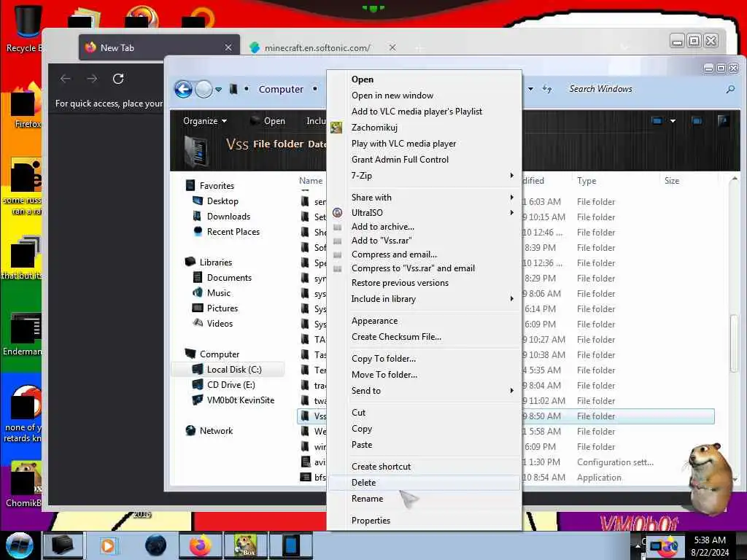Screen dimensions: 747x560
Task: Open the Windows Start orb
Action: [18, 545]
